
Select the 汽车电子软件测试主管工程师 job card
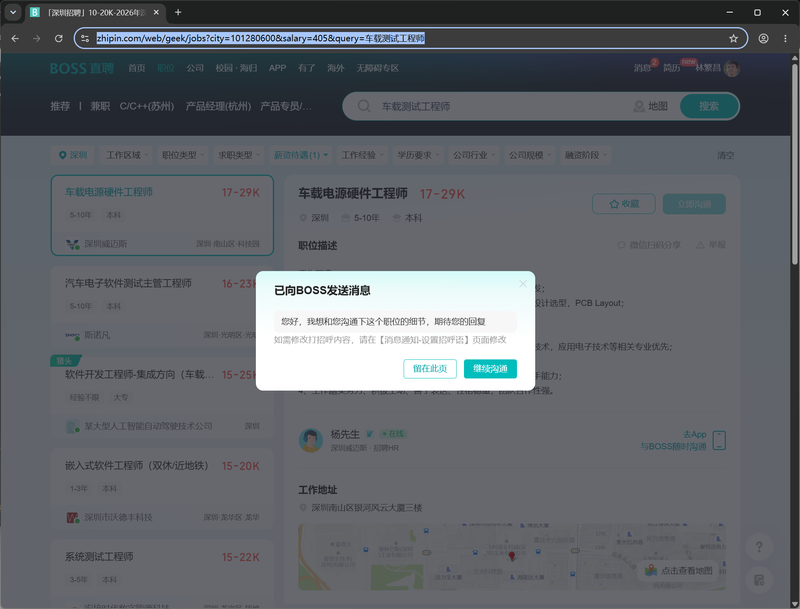click(x=162, y=307)
